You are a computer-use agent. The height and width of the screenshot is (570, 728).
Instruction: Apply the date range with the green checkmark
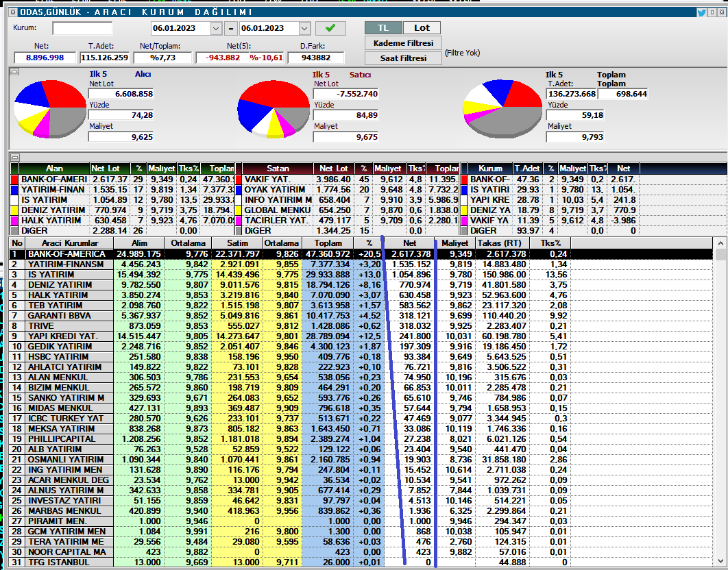pyautogui.click(x=330, y=28)
